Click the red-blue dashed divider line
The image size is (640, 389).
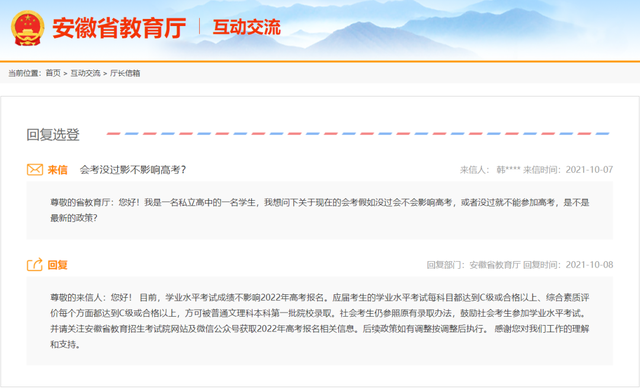[358, 133]
